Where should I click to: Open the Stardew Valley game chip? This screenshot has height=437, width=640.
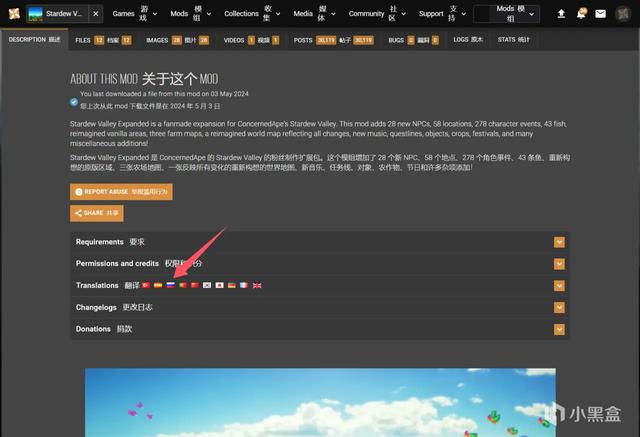[57, 13]
